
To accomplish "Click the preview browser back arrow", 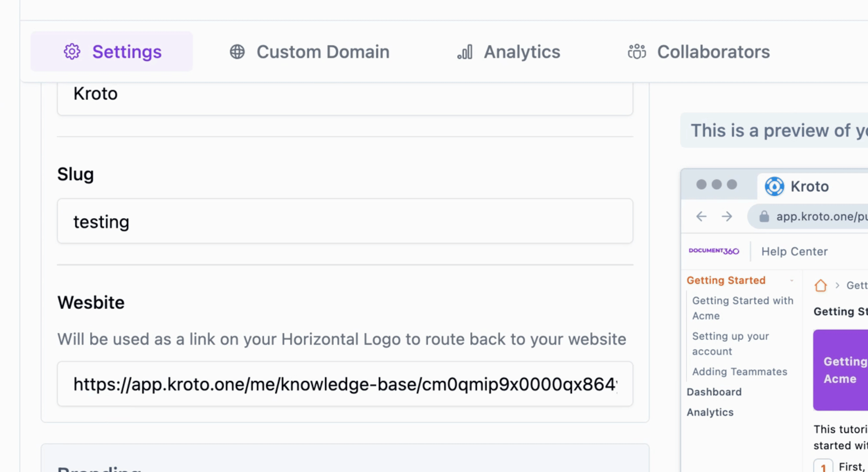I will pyautogui.click(x=701, y=216).
